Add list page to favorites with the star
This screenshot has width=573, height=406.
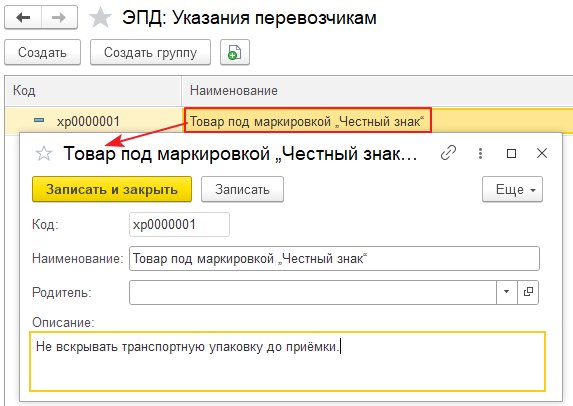click(100, 18)
